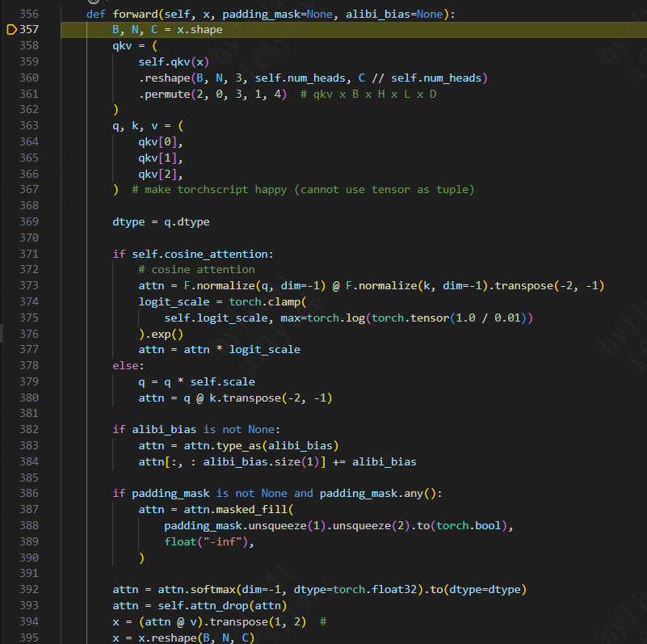
Task: Click line number 392 in the gutter
Action: coord(29,589)
